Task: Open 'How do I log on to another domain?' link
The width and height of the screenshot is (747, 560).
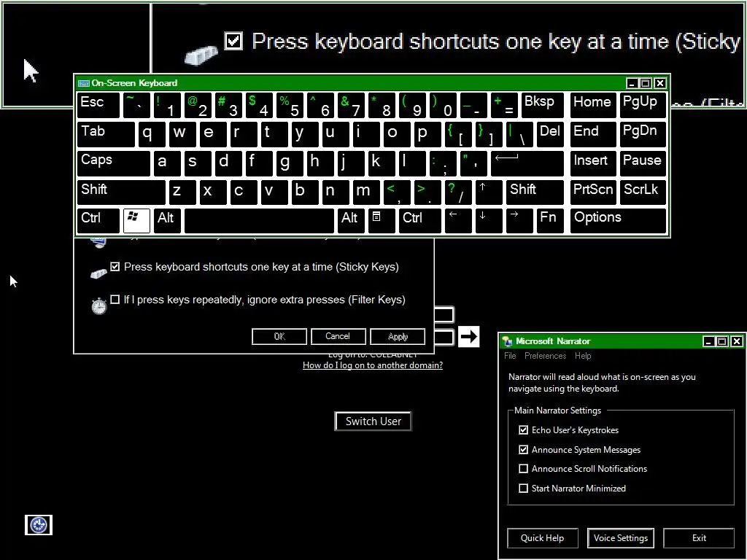Action: (x=373, y=365)
